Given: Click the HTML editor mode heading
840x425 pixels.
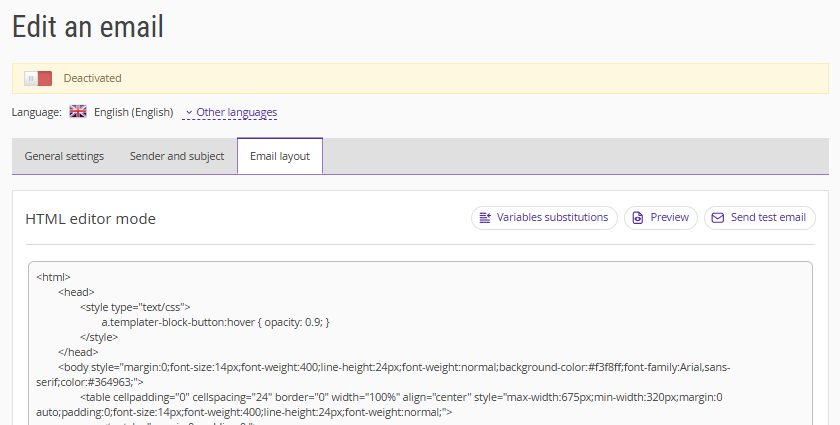Looking at the screenshot, I should click(x=90, y=219).
